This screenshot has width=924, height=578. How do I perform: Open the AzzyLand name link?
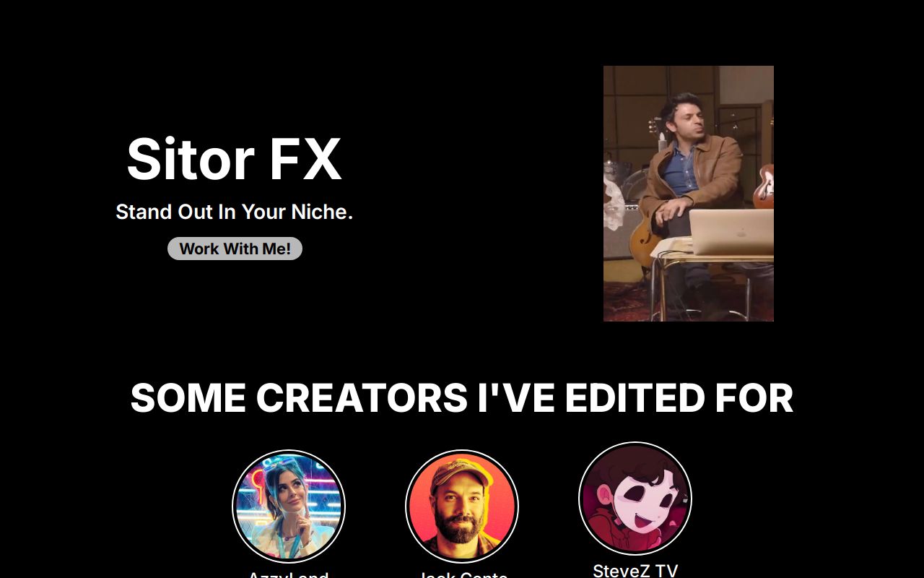[289, 576]
